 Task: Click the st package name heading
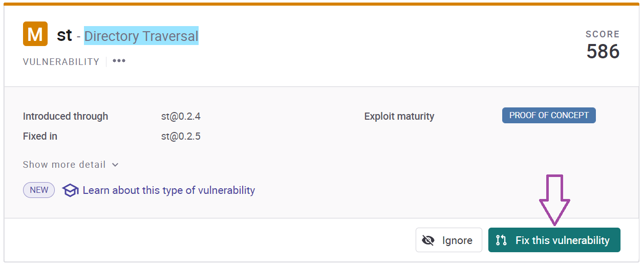(65, 35)
